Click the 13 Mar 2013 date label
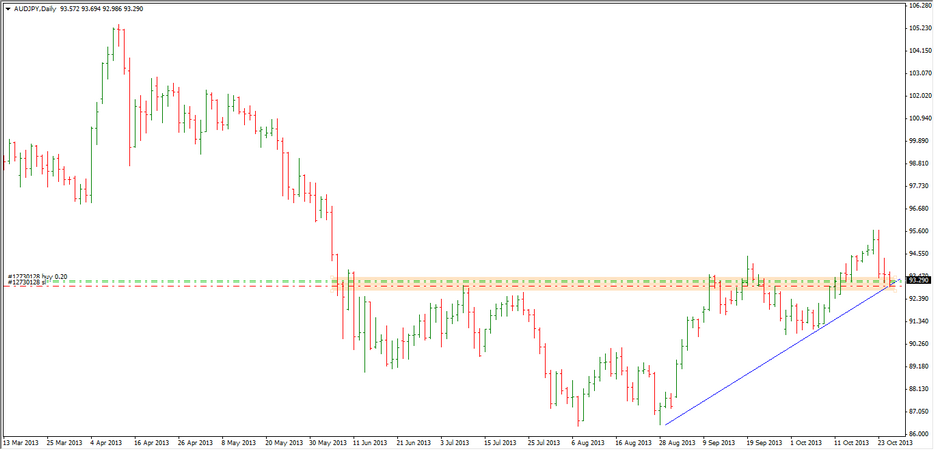 pyautogui.click(x=22, y=441)
